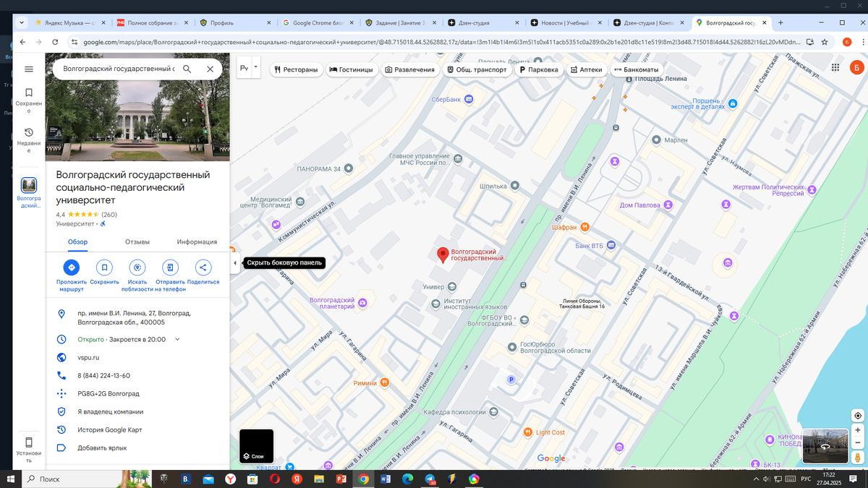Switch to the Информация tab
The image size is (868, 488).
click(x=197, y=242)
